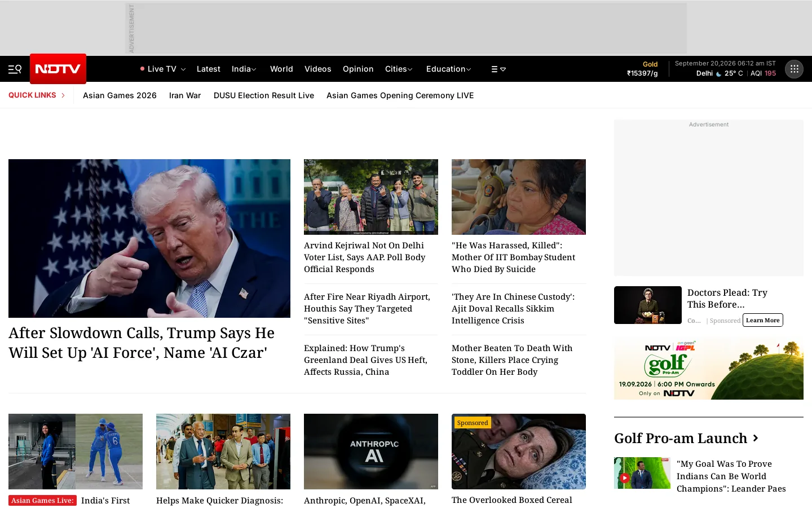Open Iran War quick link
Screen dimensions: 812x508
click(x=185, y=95)
